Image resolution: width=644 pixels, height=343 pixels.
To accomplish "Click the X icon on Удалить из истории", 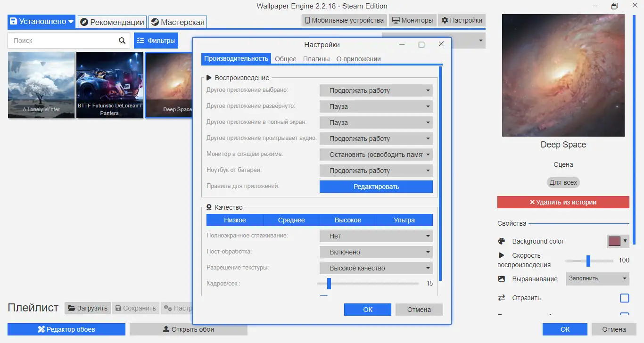I will 532,202.
